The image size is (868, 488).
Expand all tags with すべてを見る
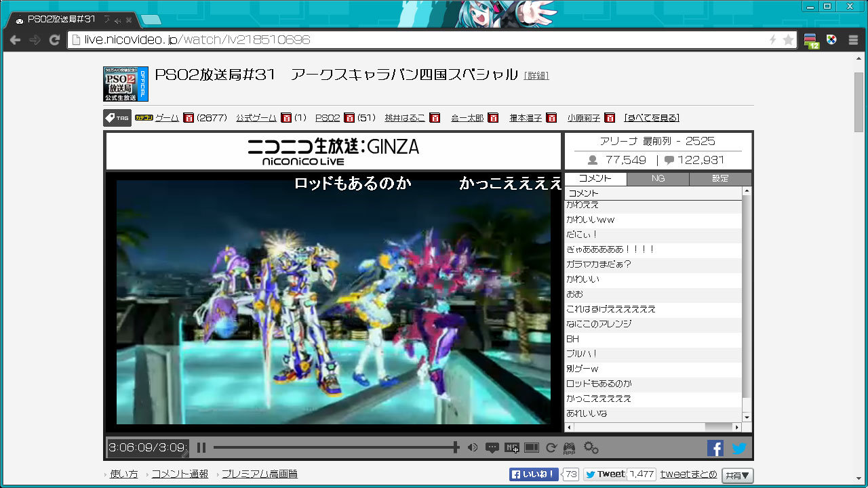click(x=652, y=118)
